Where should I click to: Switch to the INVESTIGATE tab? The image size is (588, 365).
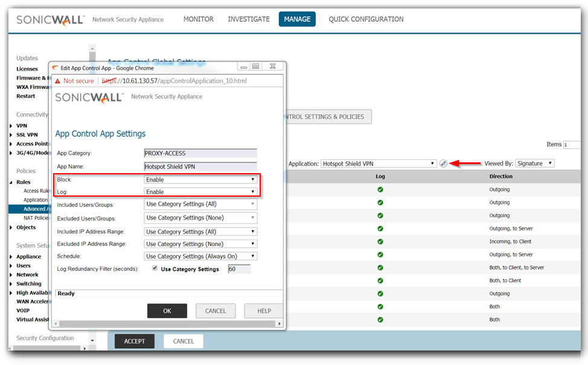249,19
